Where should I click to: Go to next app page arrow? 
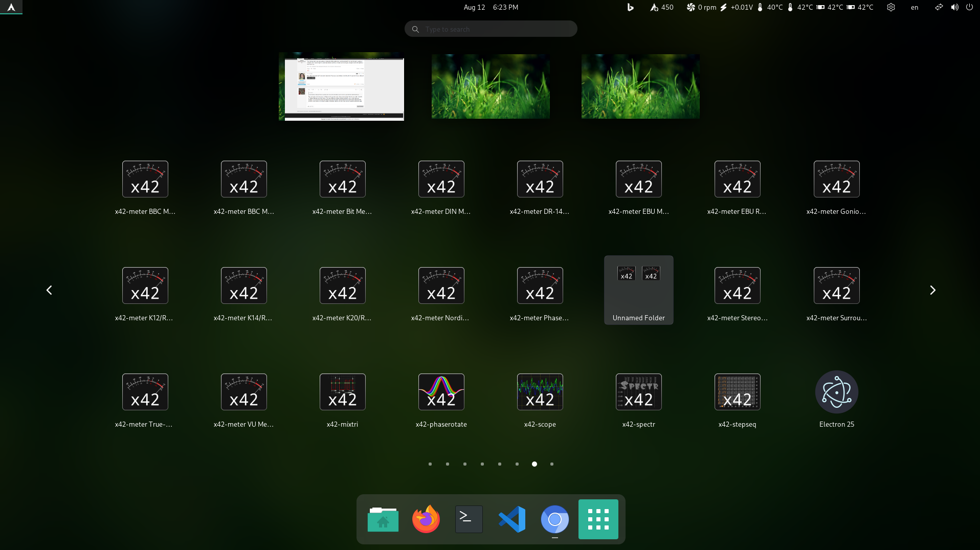click(x=932, y=290)
